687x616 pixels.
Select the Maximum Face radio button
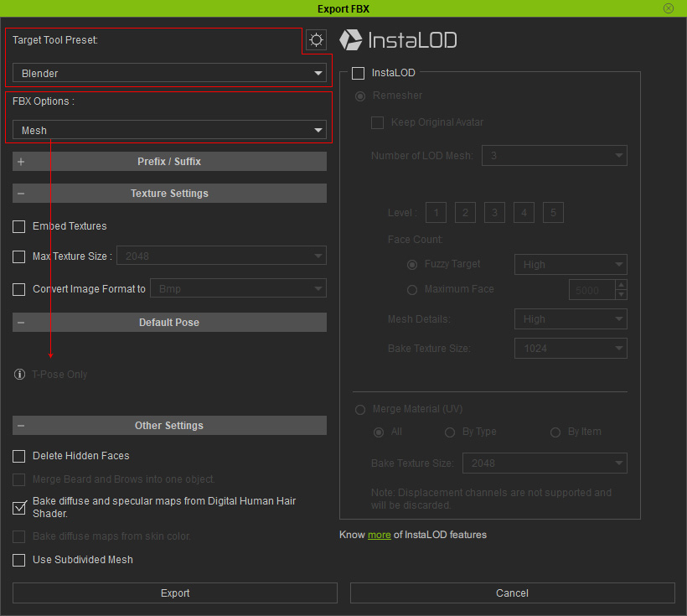pyautogui.click(x=412, y=290)
